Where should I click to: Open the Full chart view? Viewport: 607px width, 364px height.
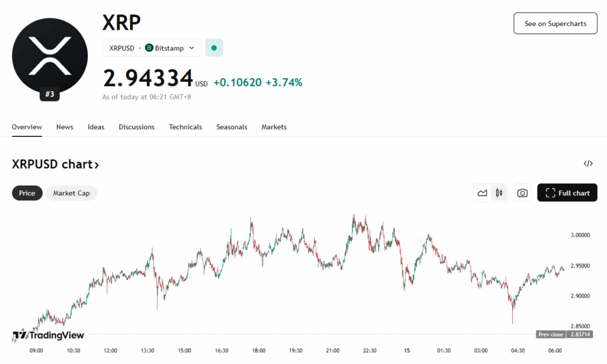(567, 193)
